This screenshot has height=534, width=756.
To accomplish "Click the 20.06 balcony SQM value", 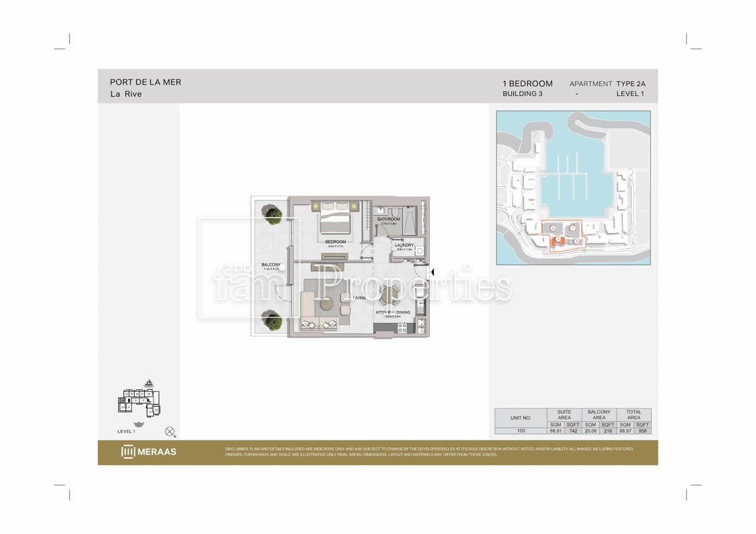I will (590, 431).
